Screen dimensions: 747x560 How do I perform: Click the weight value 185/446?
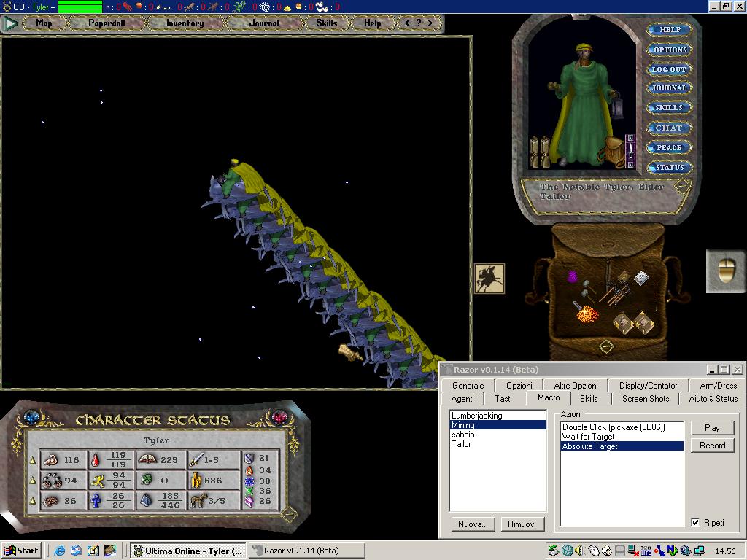click(x=170, y=500)
